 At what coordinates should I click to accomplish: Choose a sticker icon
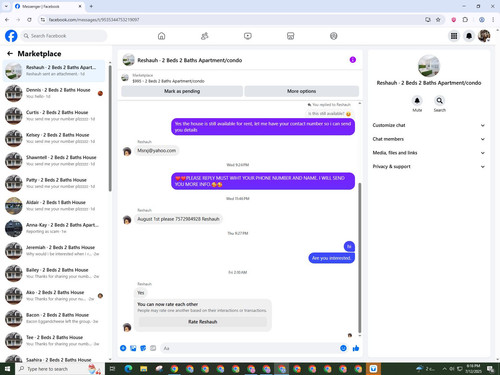coord(143,348)
